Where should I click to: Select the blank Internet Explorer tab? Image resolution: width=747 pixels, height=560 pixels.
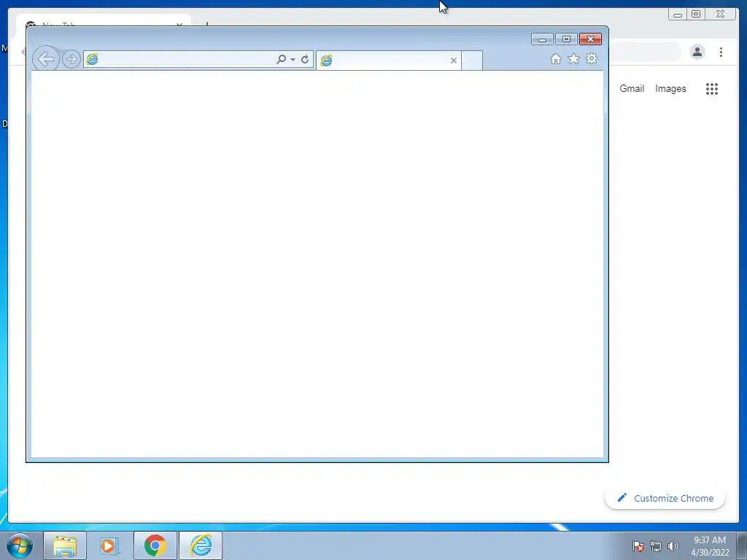pyautogui.click(x=388, y=61)
